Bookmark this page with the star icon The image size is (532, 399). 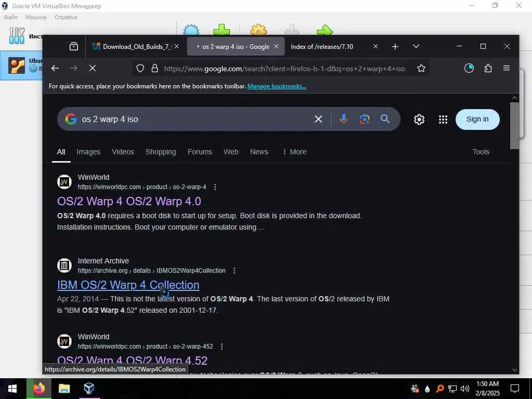tap(421, 69)
